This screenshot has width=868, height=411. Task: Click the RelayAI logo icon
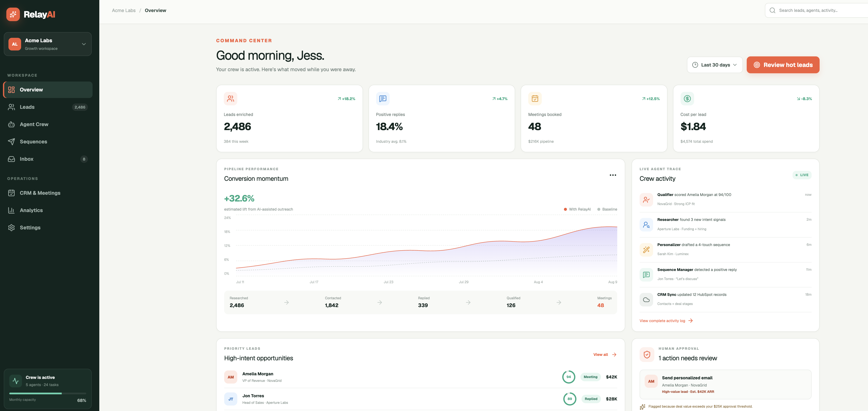[13, 14]
